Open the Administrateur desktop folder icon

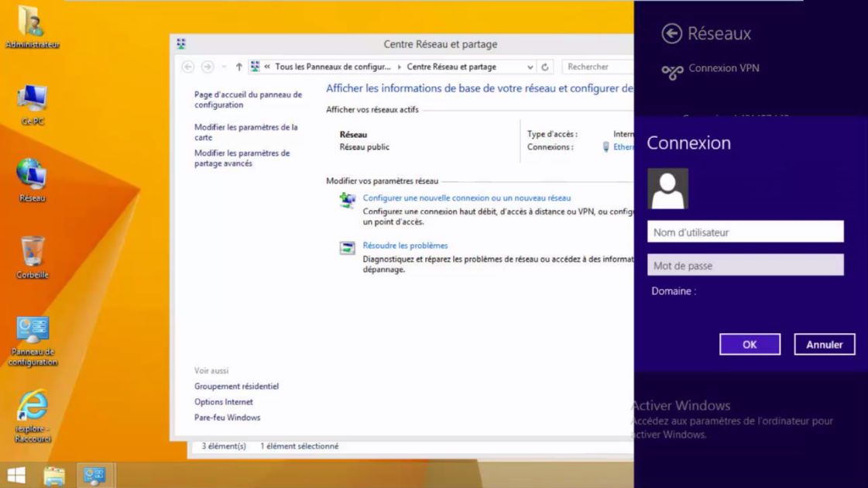[32, 26]
